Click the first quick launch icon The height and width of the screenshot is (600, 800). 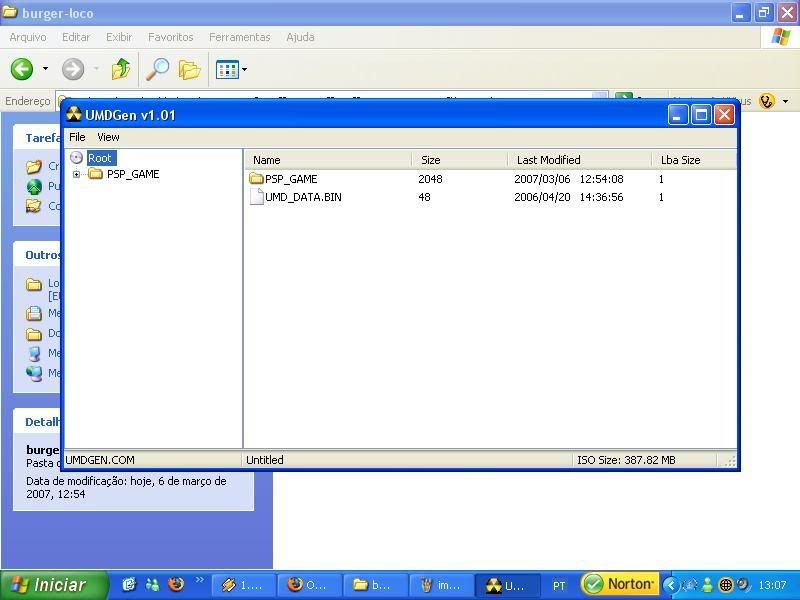[x=128, y=584]
